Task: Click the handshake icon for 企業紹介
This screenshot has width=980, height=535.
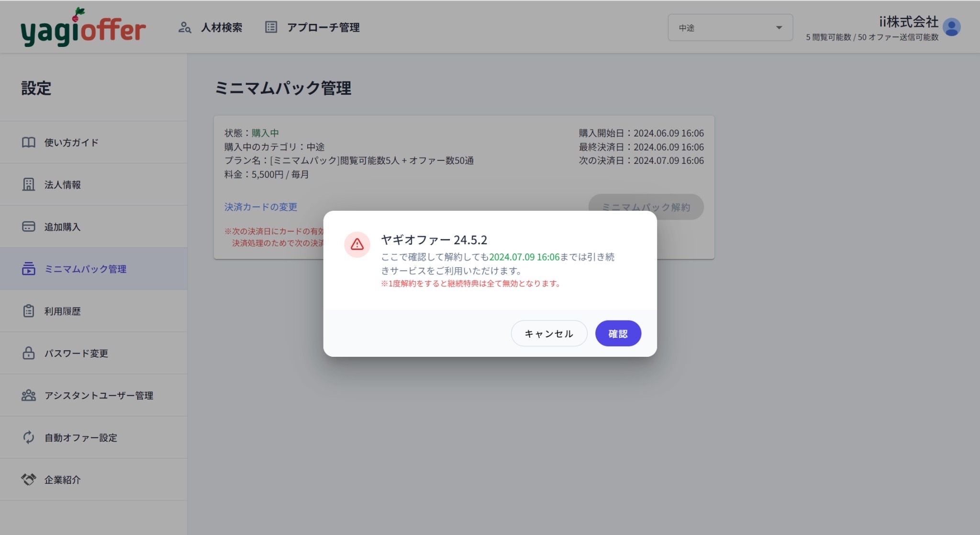Action: 29,479
